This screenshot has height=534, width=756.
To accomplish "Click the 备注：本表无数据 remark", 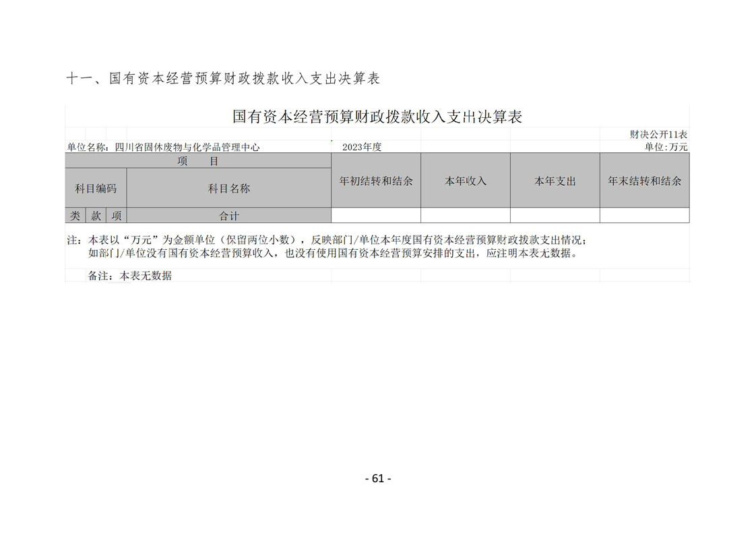I will [x=129, y=275].
